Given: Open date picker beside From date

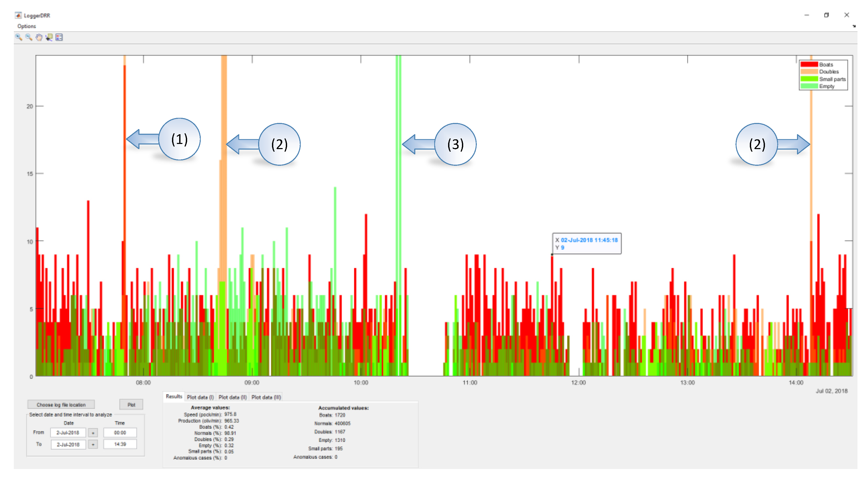Looking at the screenshot, I should 93,433.
